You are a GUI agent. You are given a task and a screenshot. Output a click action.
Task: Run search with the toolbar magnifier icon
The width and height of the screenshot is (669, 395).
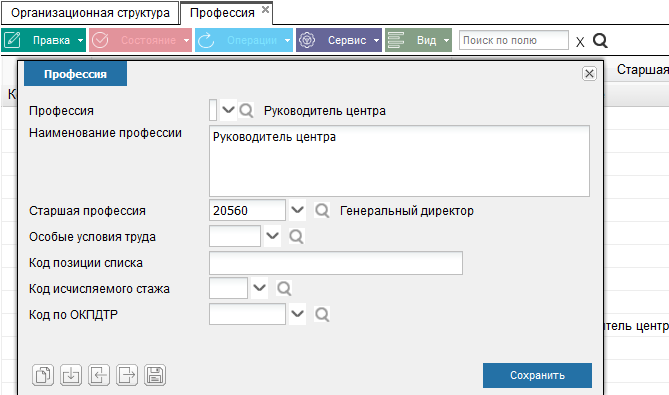click(x=600, y=41)
